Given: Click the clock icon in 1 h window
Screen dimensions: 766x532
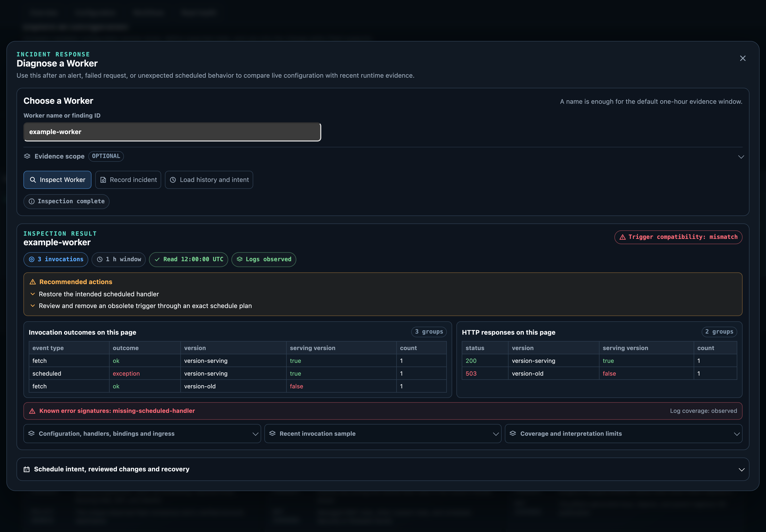Looking at the screenshot, I should coord(100,259).
